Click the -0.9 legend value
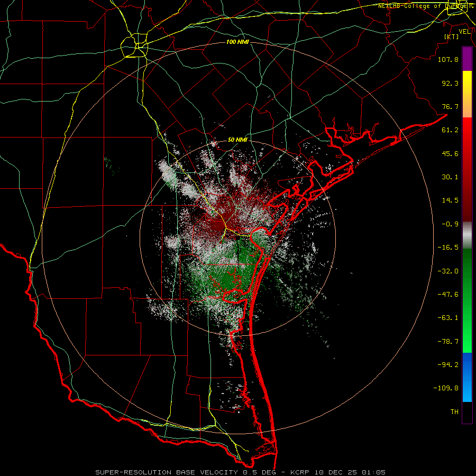 [x=450, y=224]
